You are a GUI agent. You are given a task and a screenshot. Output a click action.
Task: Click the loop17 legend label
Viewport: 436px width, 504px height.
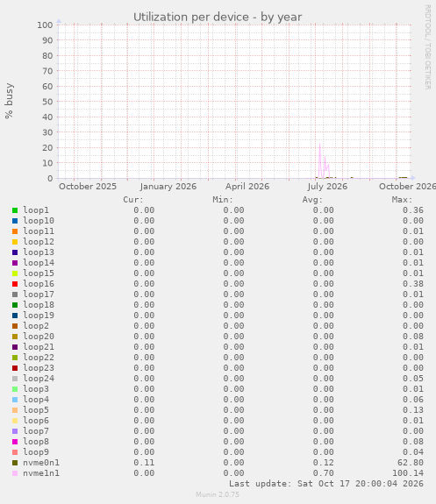(39, 295)
